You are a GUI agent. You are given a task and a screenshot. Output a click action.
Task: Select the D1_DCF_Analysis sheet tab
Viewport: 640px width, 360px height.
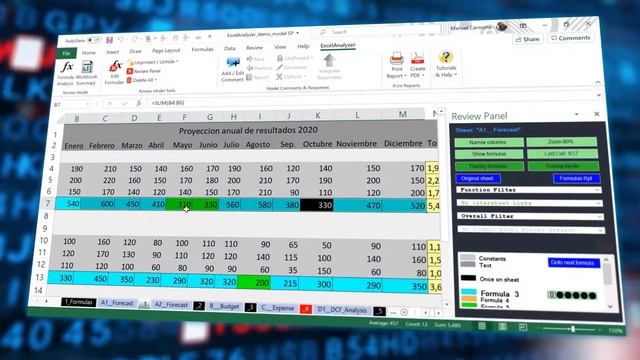tap(342, 310)
